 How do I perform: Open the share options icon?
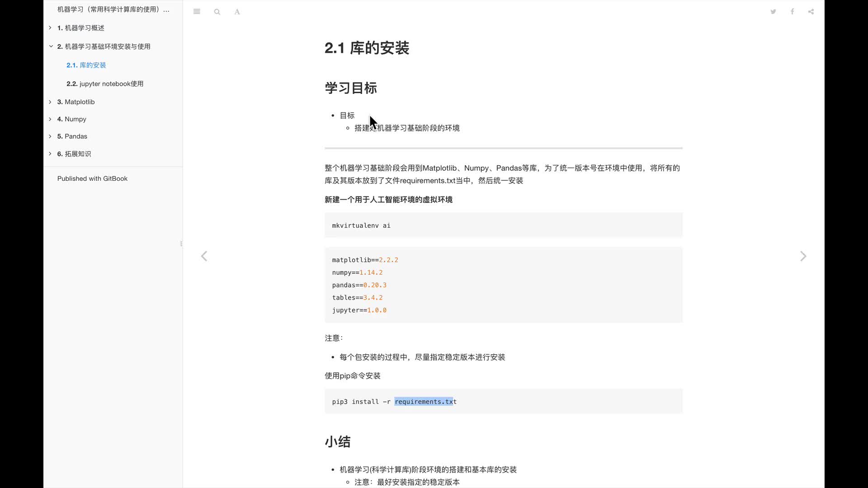(811, 12)
